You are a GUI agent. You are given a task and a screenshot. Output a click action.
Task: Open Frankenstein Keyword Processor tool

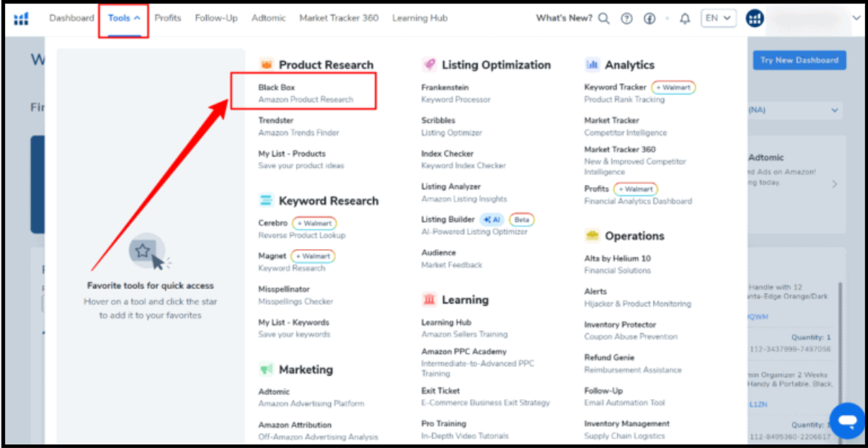[x=455, y=93]
